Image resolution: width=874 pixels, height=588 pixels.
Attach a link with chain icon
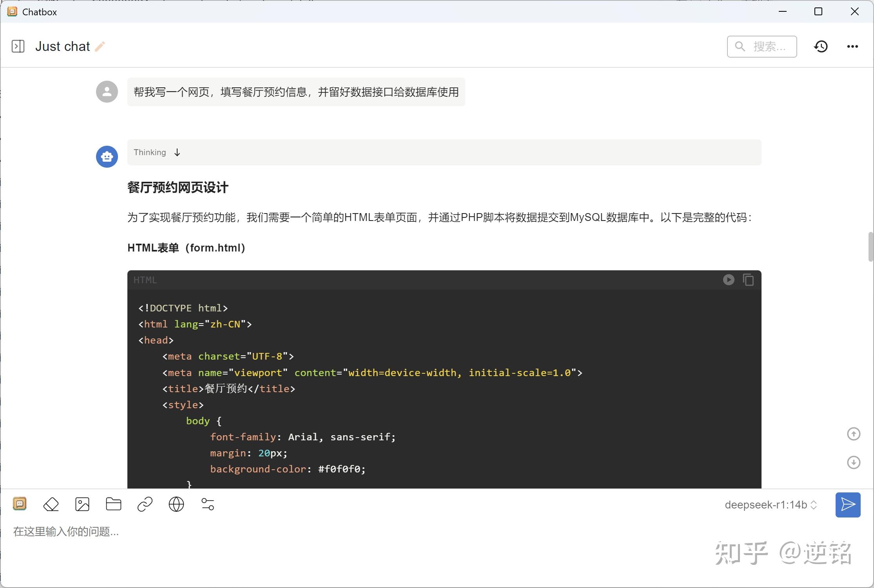click(145, 504)
